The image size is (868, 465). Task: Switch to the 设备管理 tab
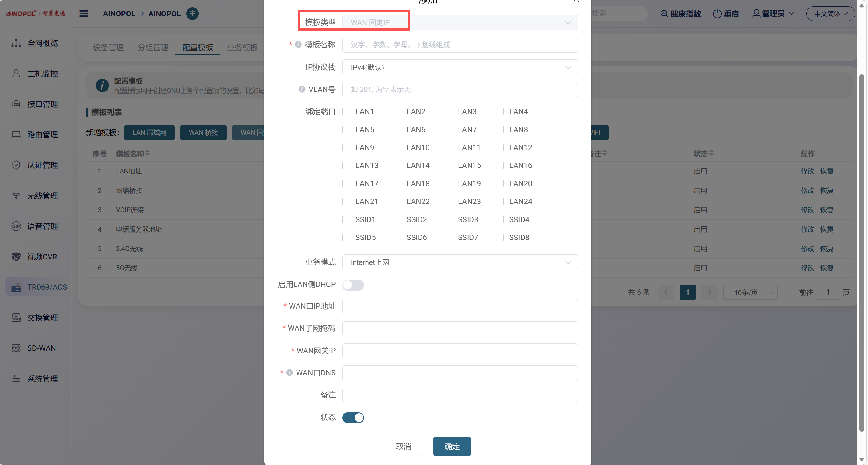[x=108, y=47]
